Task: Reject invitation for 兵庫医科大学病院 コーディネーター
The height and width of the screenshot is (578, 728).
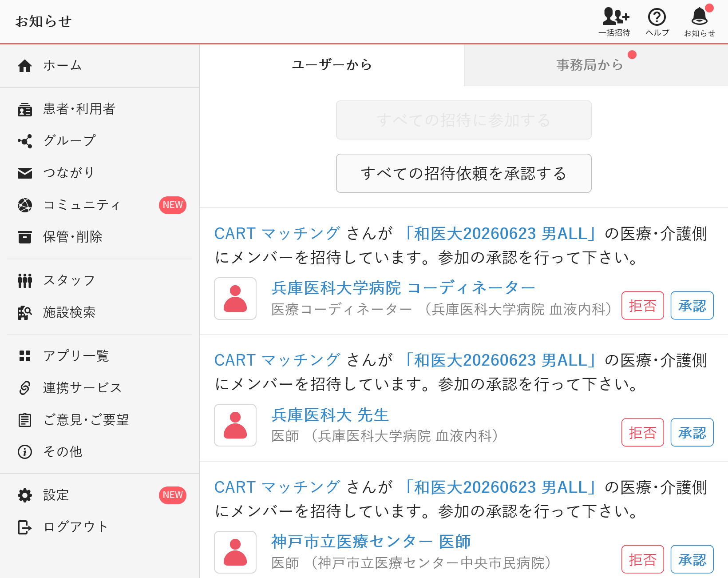Action: click(643, 306)
